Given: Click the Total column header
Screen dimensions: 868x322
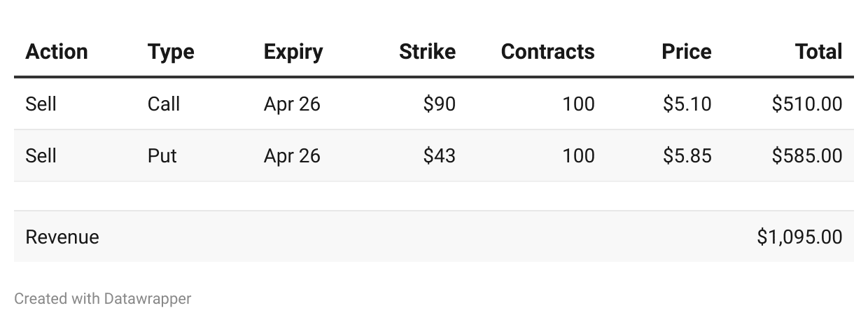Looking at the screenshot, I should (x=818, y=52).
